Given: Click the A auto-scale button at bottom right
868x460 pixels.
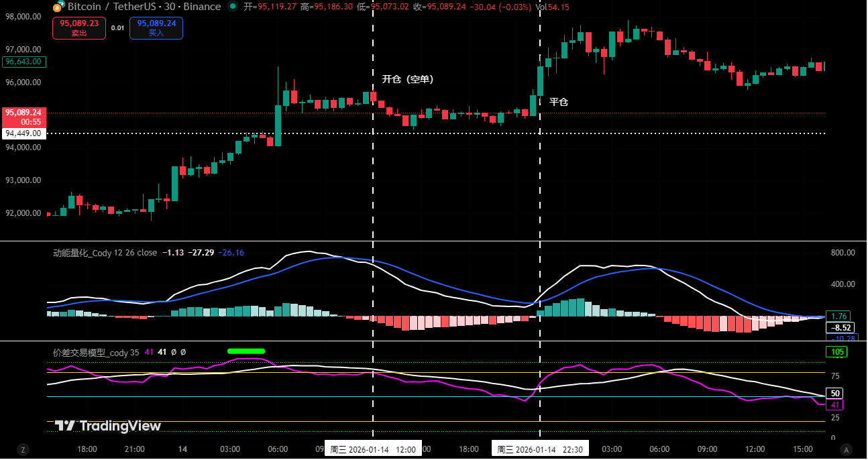Looking at the screenshot, I should [x=847, y=449].
